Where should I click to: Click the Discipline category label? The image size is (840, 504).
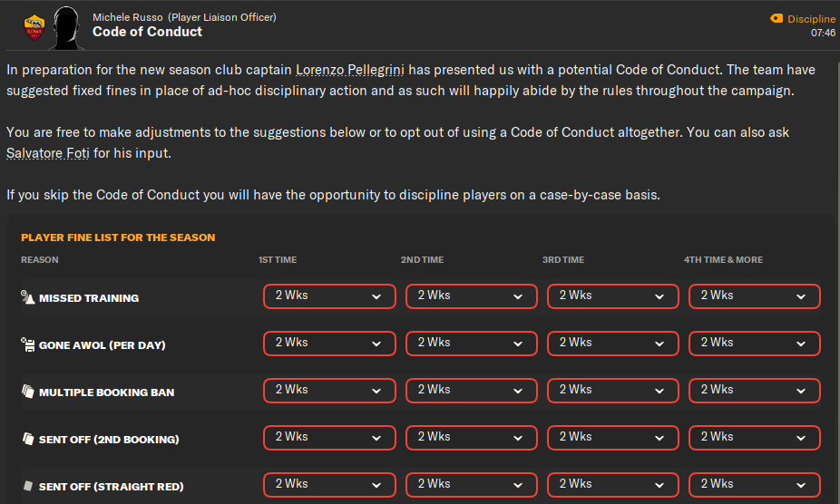coord(811,19)
